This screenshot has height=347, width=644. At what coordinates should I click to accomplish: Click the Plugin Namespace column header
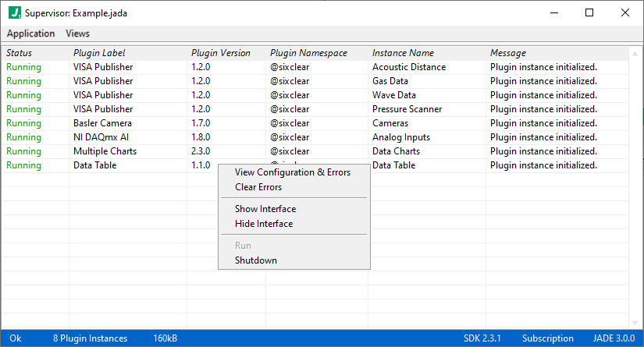click(x=308, y=53)
